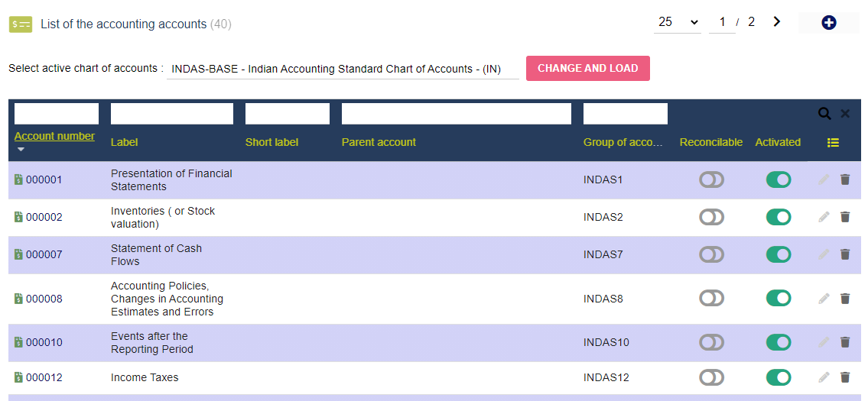Image resolution: width=868 pixels, height=401 pixels.
Task: Open the active chart of accounts dropdown
Action: click(x=343, y=70)
